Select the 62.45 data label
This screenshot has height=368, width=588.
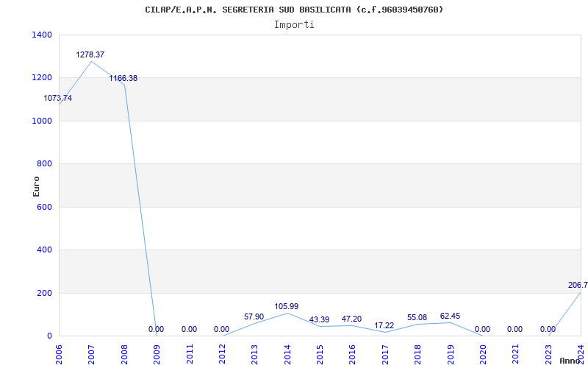[450, 316]
